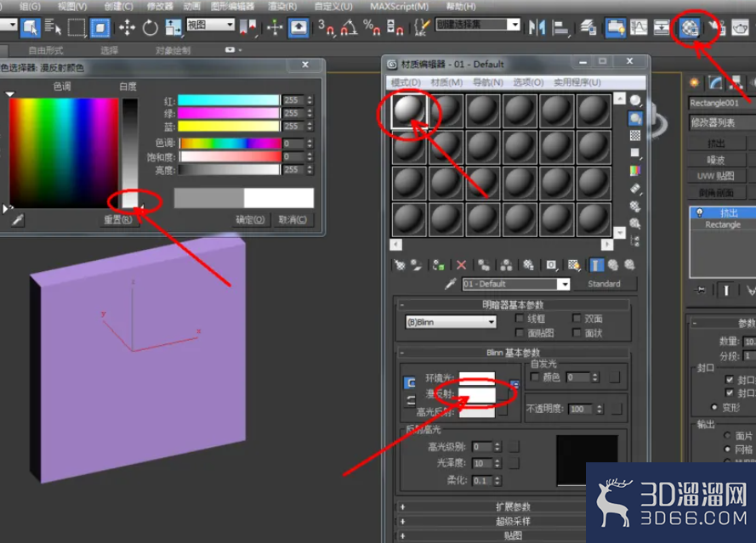Click Assign Material to Selection icon
Screen dimensions: 756x543
coord(438,264)
